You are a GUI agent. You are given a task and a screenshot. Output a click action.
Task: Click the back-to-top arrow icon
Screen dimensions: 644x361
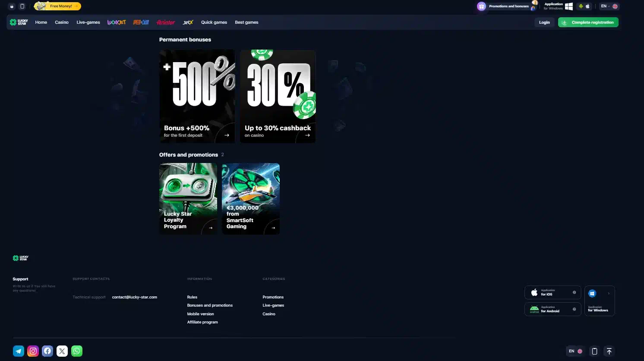pos(609,351)
